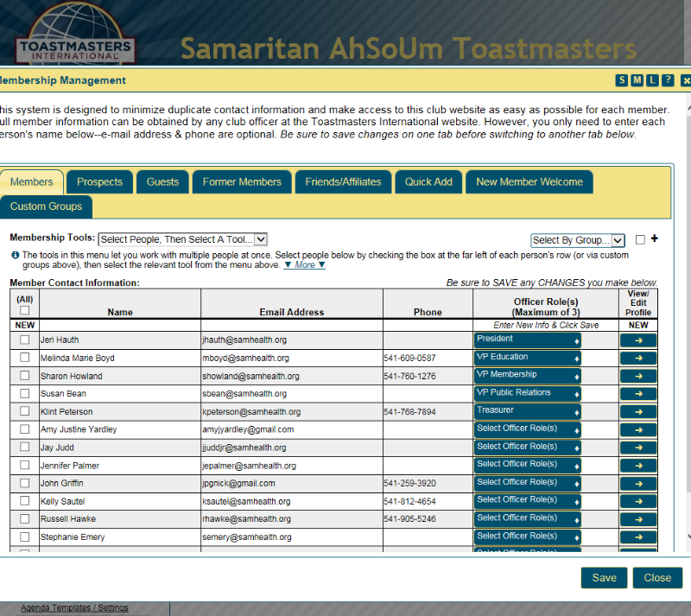Open the VP Membership role dropdown

coord(528,376)
